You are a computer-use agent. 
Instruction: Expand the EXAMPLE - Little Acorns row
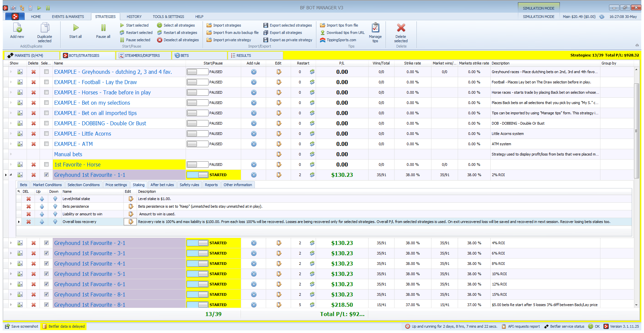11,134
